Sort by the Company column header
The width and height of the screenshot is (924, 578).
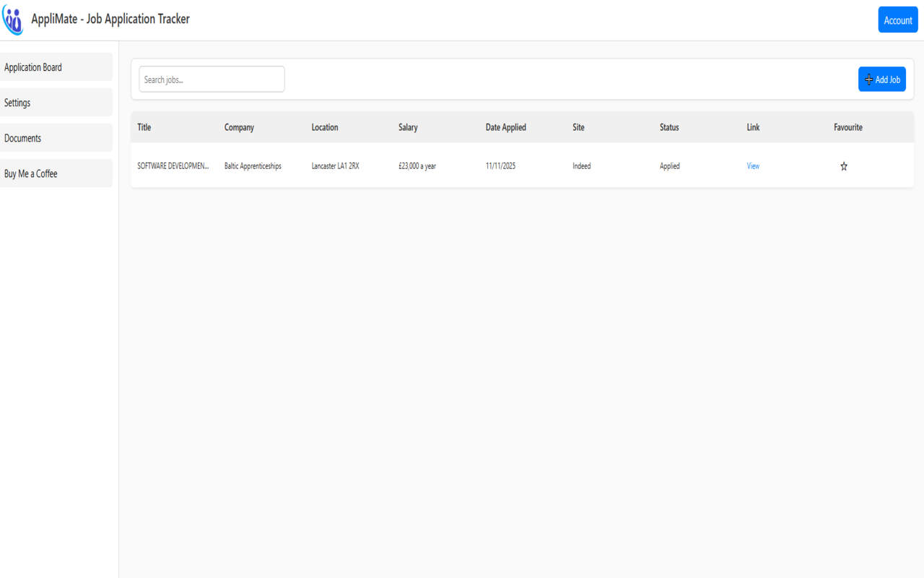(x=239, y=127)
